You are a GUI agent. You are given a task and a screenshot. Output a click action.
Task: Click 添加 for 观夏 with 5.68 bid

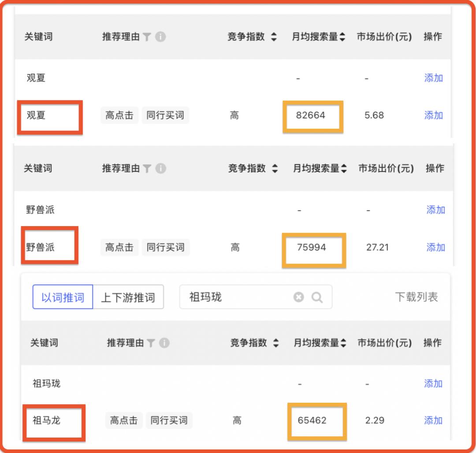(x=433, y=115)
